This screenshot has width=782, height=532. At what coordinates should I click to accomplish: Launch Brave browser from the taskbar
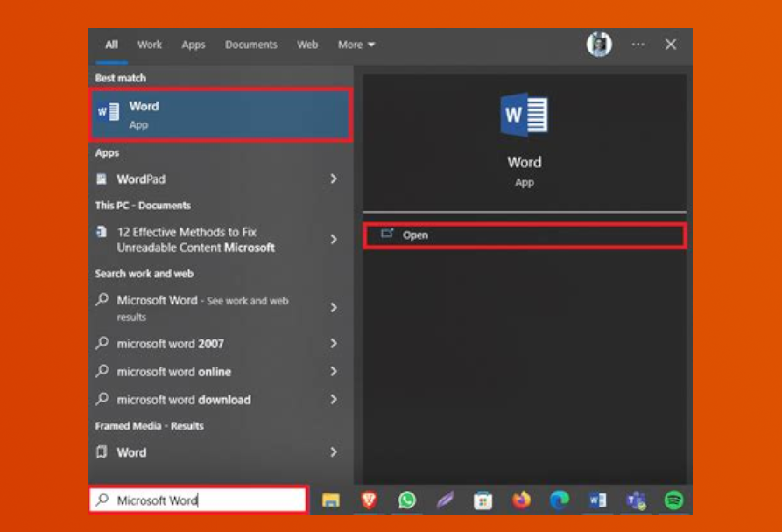point(369,500)
